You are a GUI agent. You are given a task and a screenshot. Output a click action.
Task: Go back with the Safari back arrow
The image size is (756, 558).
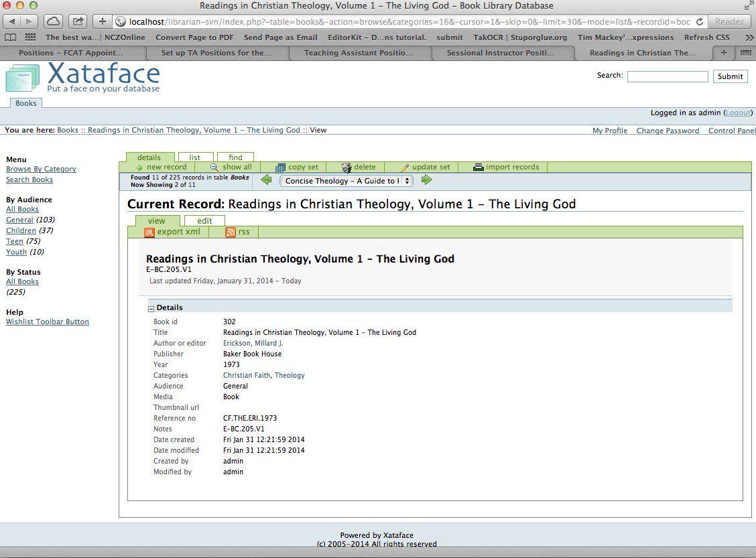click(x=11, y=21)
